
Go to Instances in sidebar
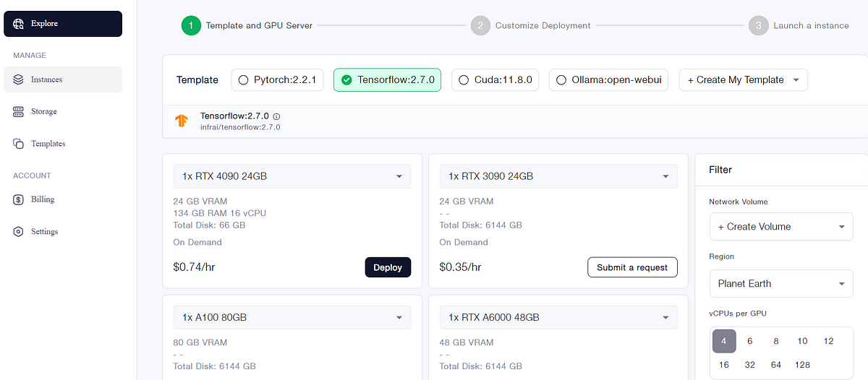coord(63,79)
